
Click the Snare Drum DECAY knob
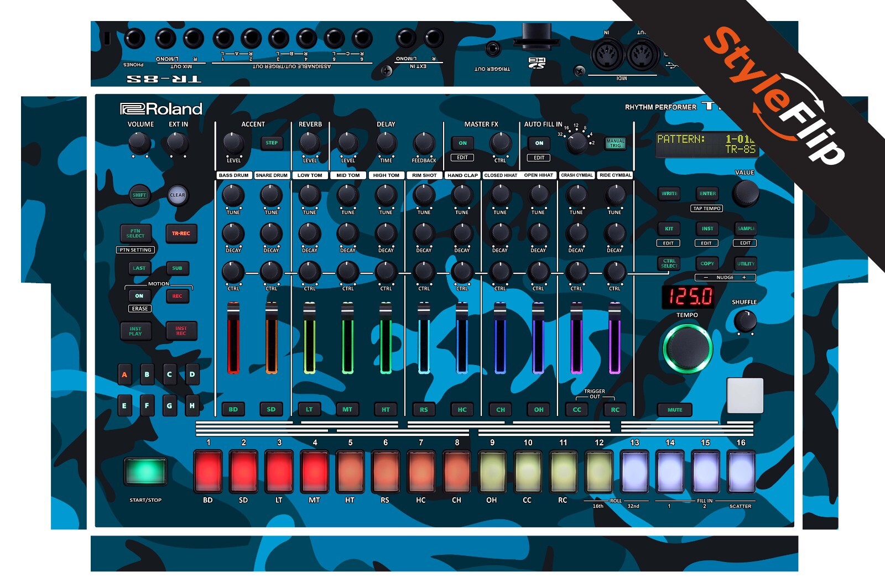click(x=272, y=233)
